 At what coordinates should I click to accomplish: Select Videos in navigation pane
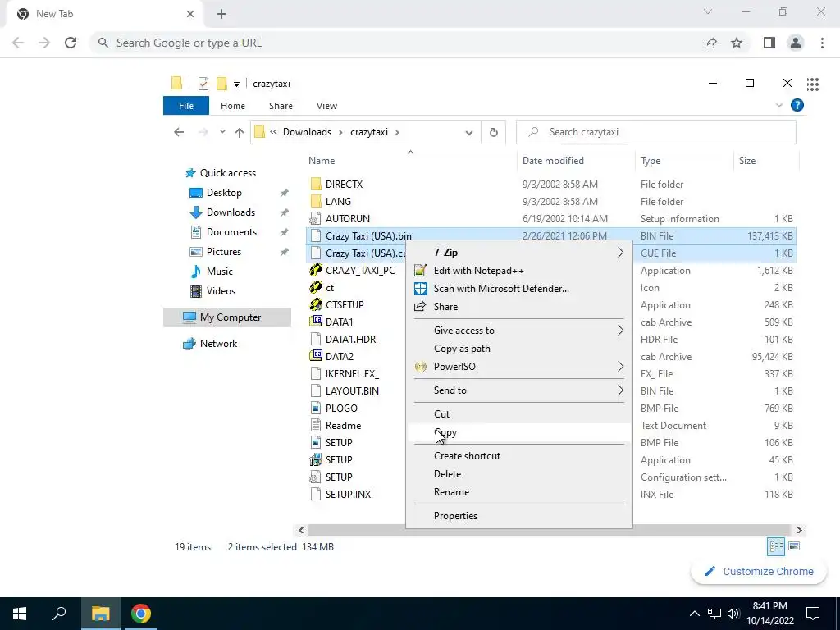click(x=221, y=291)
